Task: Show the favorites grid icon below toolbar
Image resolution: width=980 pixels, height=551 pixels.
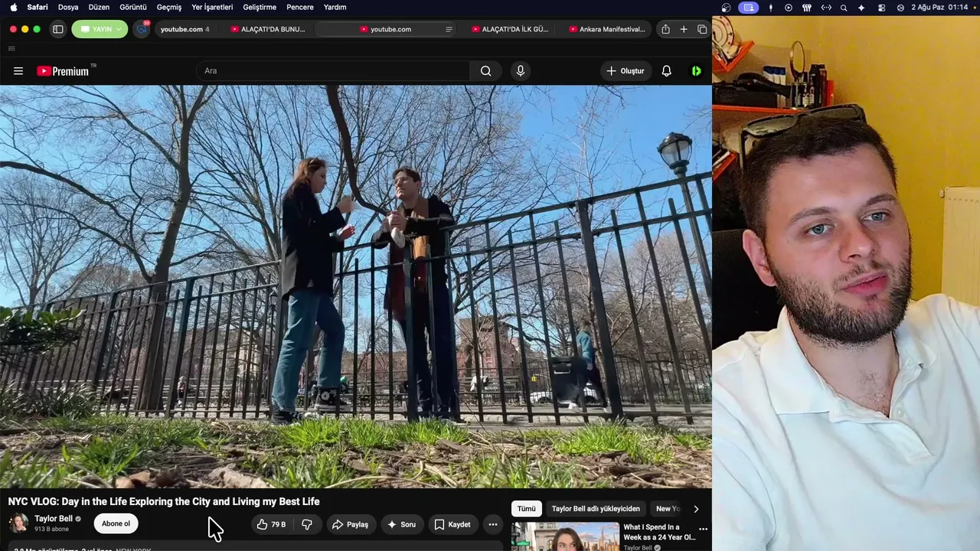Action: 11,48
